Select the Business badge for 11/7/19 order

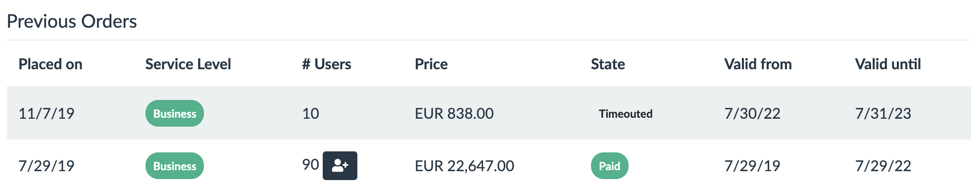click(x=175, y=113)
